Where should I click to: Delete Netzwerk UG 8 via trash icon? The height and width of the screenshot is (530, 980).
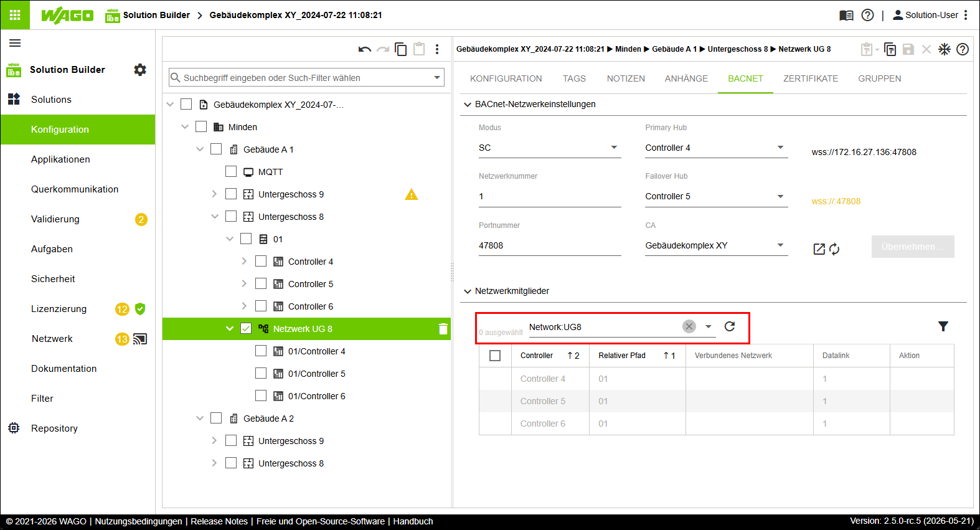pyautogui.click(x=443, y=329)
